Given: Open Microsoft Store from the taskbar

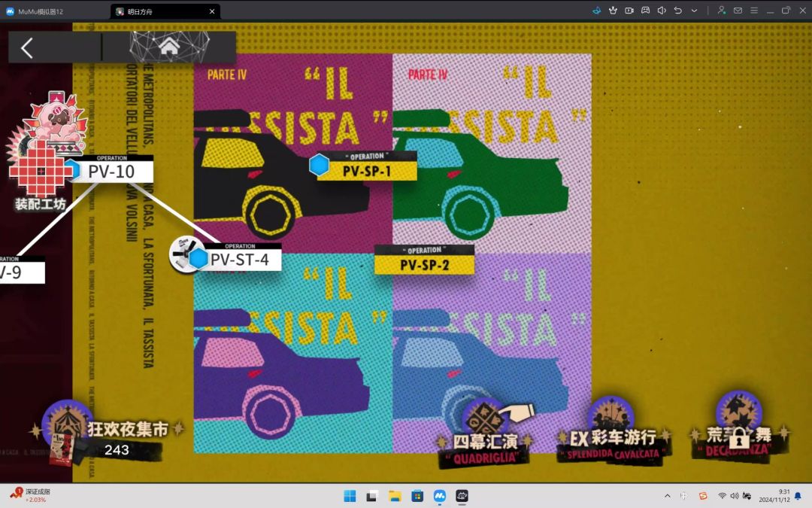Looking at the screenshot, I should click(x=417, y=496).
